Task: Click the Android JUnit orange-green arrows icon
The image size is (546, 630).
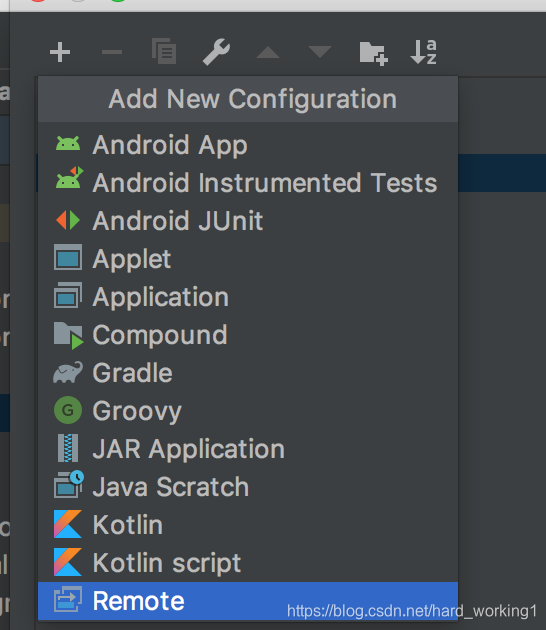Action: [x=68, y=220]
